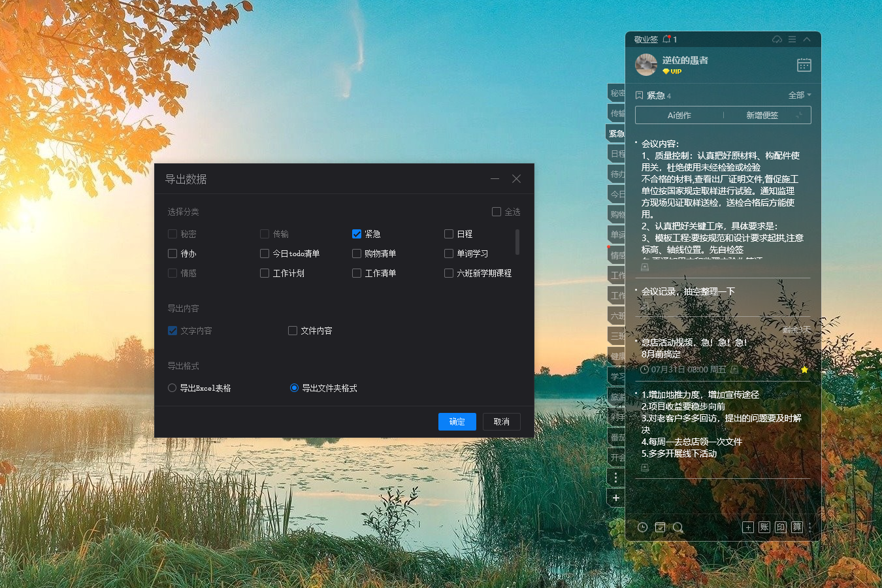Check the 六班新学期课程 checkbox
882x588 pixels.
[x=449, y=273]
